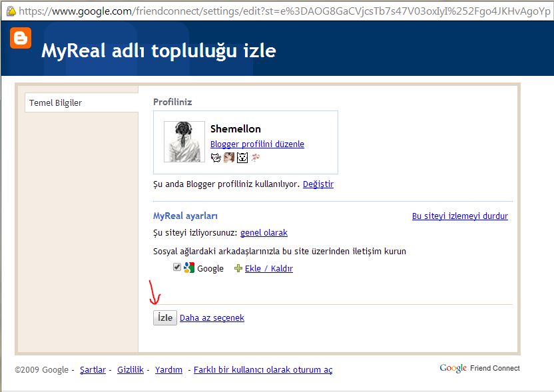
Task: Click the MyReal adlı topluluğu izle title
Action: pyautogui.click(x=158, y=51)
